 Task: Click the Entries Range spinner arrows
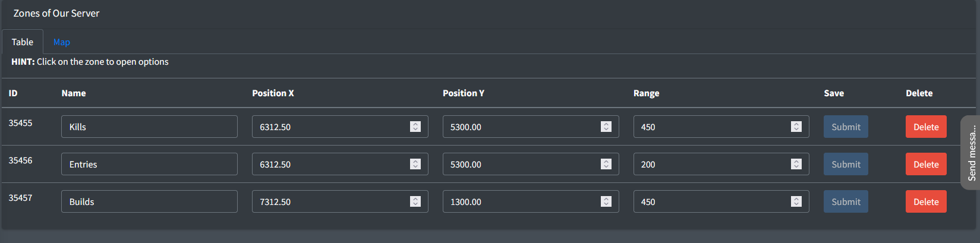796,164
